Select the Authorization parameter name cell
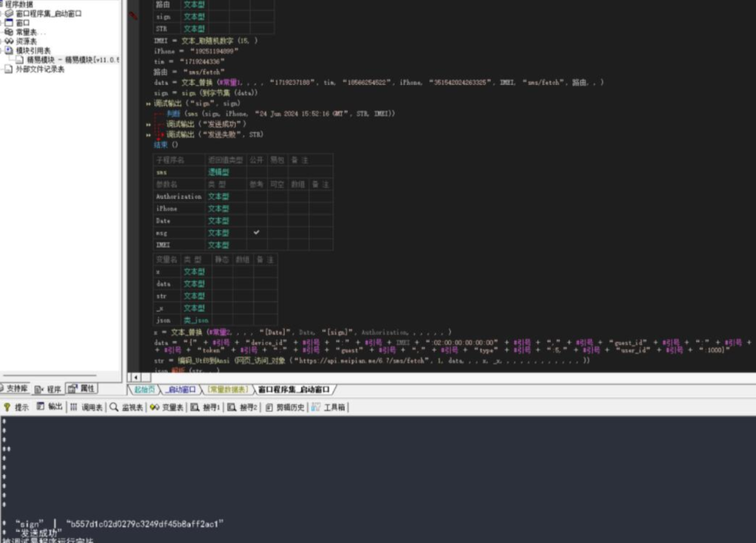 click(179, 197)
